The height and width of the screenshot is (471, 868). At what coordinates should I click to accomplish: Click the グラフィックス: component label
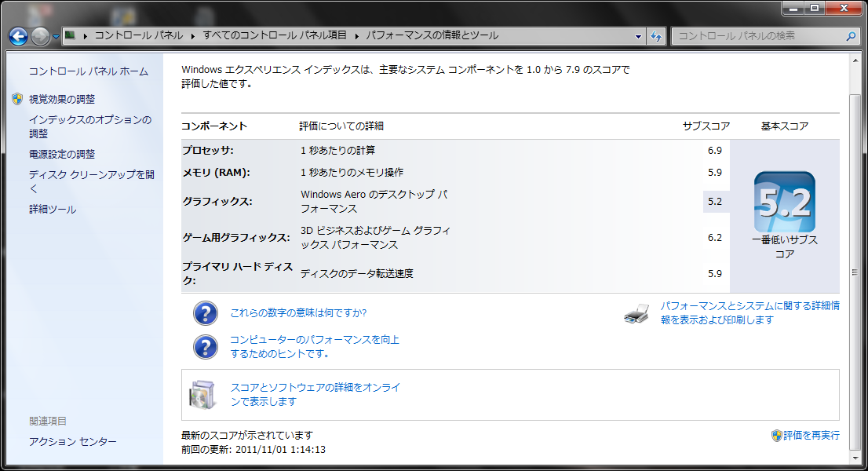217,202
